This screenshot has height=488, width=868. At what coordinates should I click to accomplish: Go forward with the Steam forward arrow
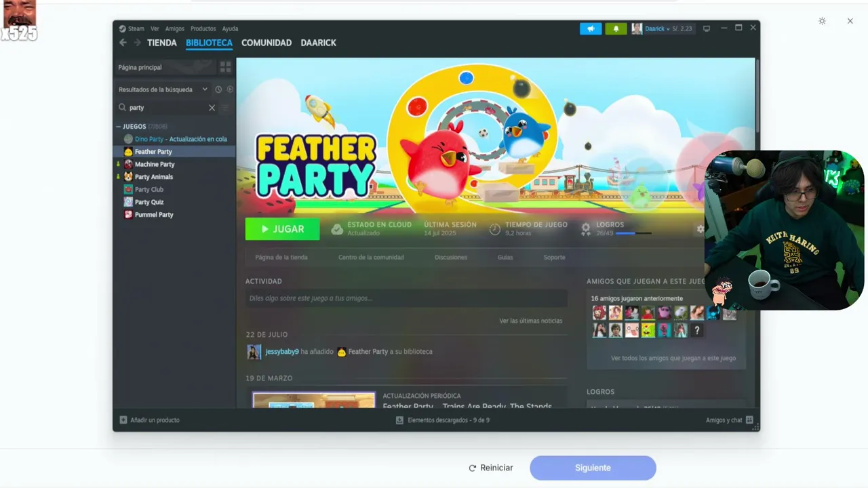(x=137, y=43)
